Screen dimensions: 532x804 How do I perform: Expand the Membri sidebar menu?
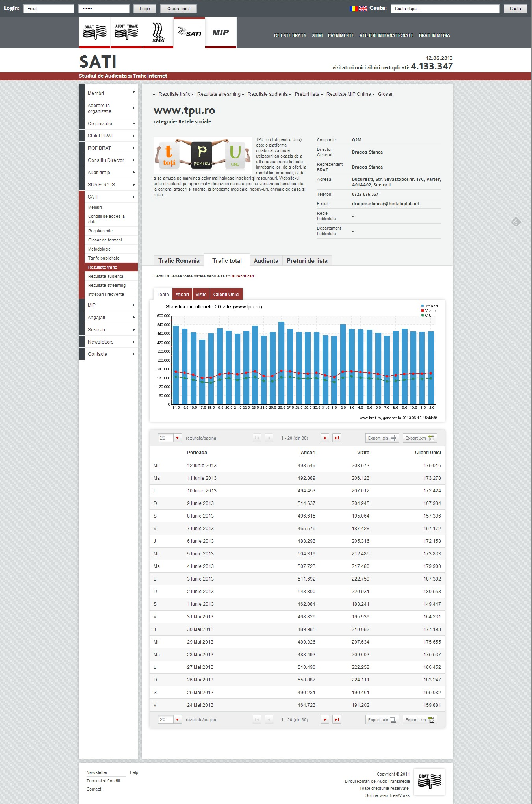click(108, 93)
